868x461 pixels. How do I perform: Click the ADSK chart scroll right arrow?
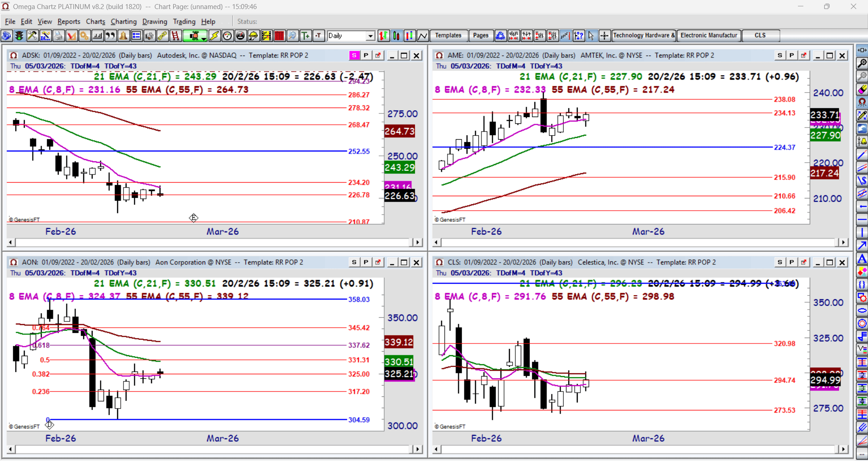(x=418, y=242)
